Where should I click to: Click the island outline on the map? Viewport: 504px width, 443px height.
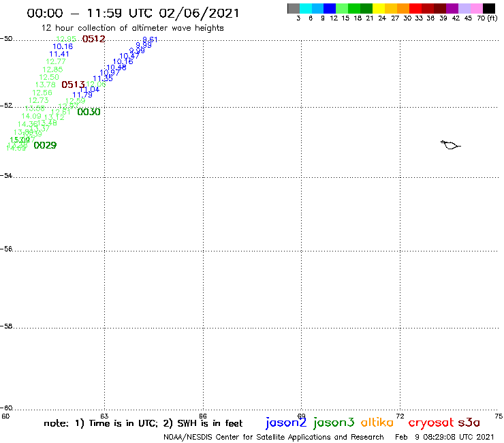click(x=450, y=145)
